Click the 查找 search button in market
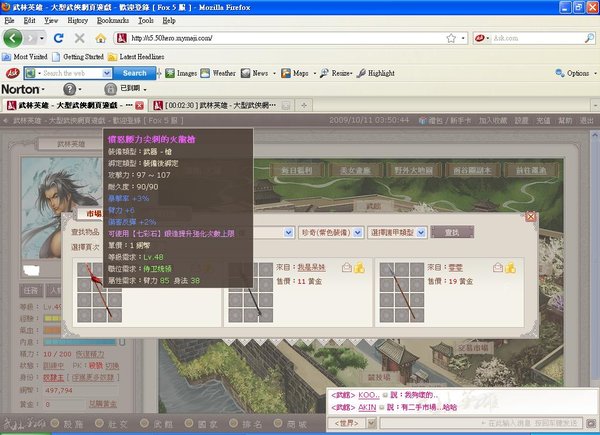This screenshot has width=600, height=435. pyautogui.click(x=452, y=232)
